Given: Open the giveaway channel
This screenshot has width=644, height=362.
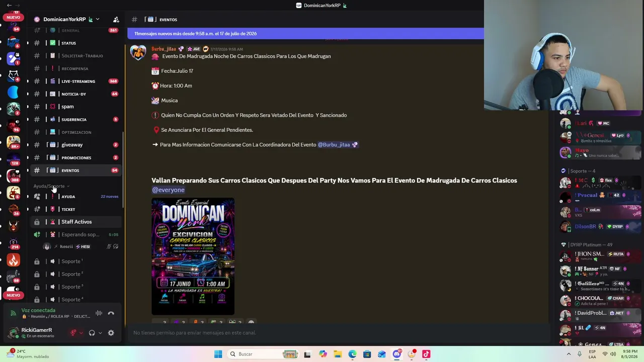Looking at the screenshot, I should coord(75,145).
